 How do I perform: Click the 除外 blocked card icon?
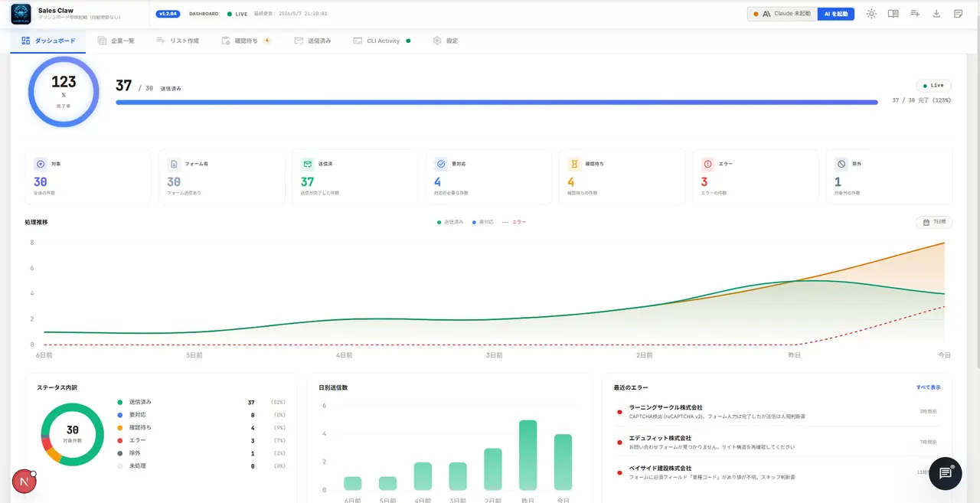pyautogui.click(x=841, y=164)
